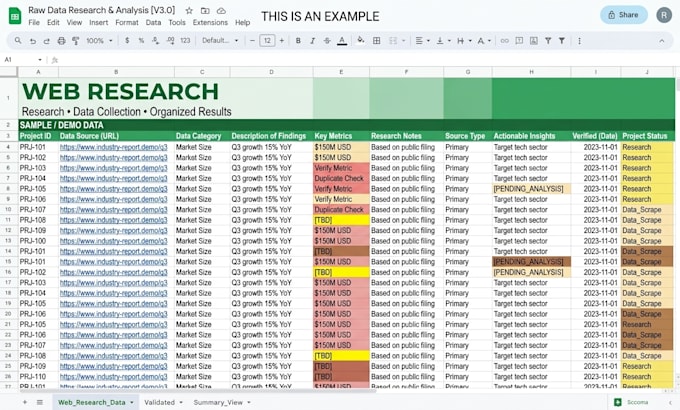680x410 pixels.
Task: Open the Format menu
Action: [x=127, y=23]
